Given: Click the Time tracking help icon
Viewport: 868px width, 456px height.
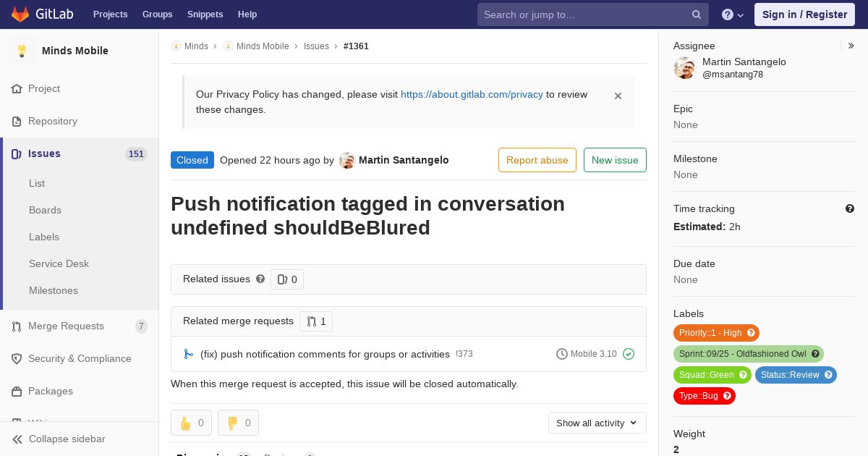Looking at the screenshot, I should point(850,208).
